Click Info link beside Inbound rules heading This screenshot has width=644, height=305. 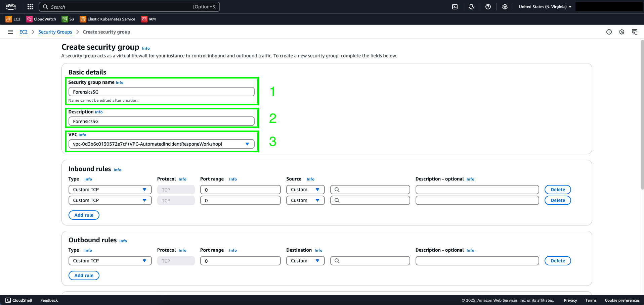click(118, 170)
